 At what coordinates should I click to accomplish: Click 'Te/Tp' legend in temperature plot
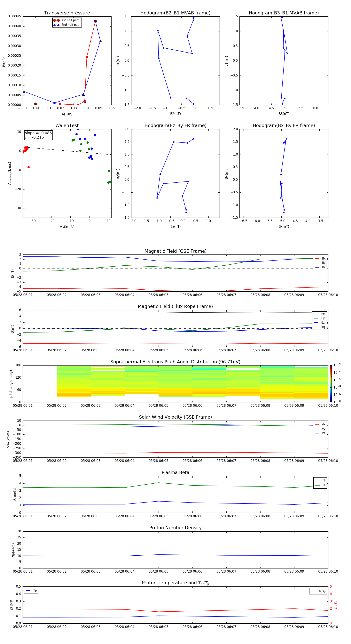click(318, 591)
